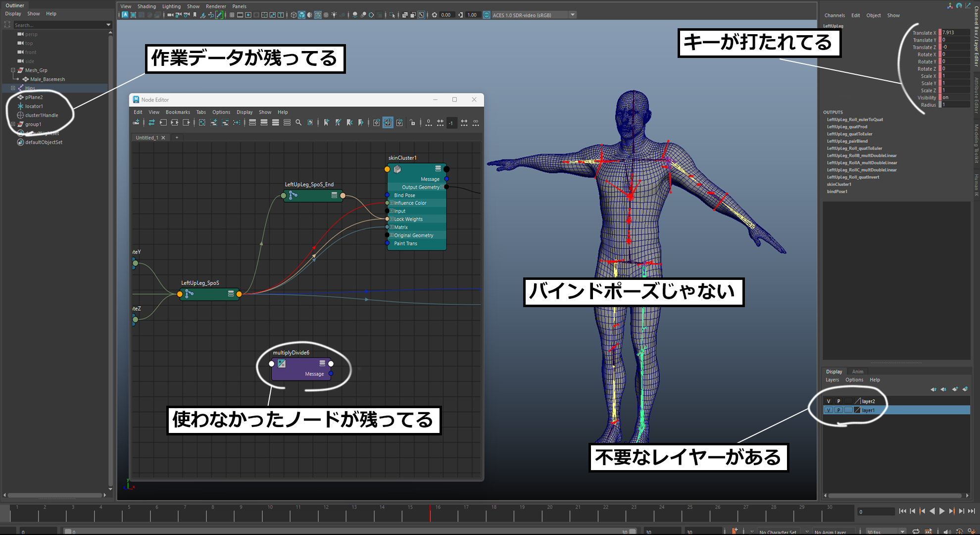Collapse the Mesh_Grp group in Outliner
This screenshot has height=535, width=980.
[13, 70]
